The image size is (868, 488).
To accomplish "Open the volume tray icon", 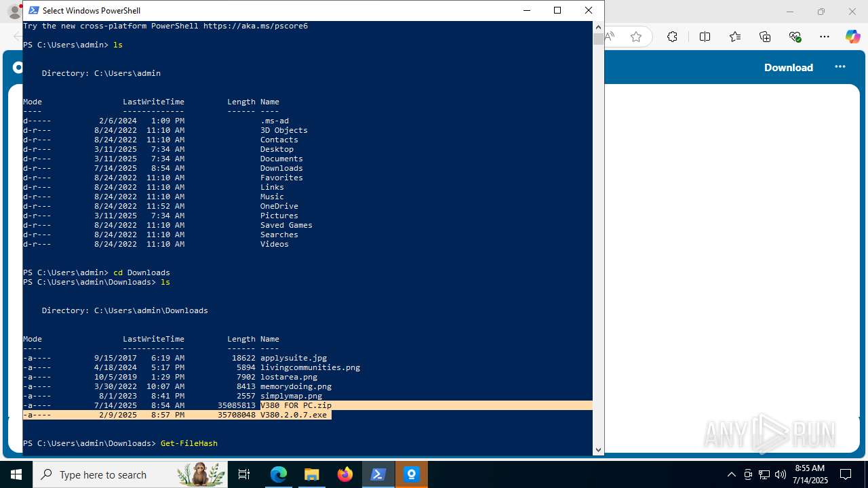I will 781,474.
